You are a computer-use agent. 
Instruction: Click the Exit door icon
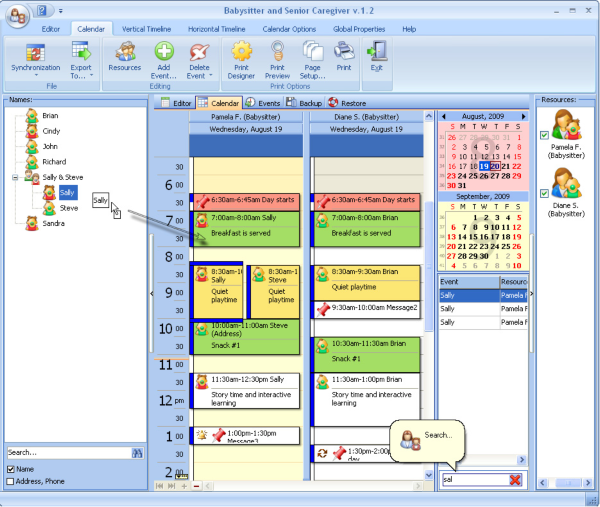[377, 51]
